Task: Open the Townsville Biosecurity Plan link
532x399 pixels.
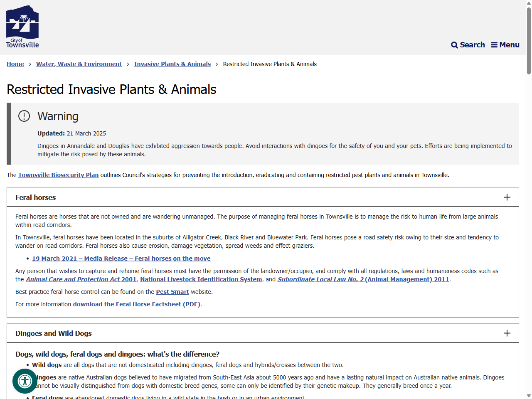Action: click(x=58, y=175)
